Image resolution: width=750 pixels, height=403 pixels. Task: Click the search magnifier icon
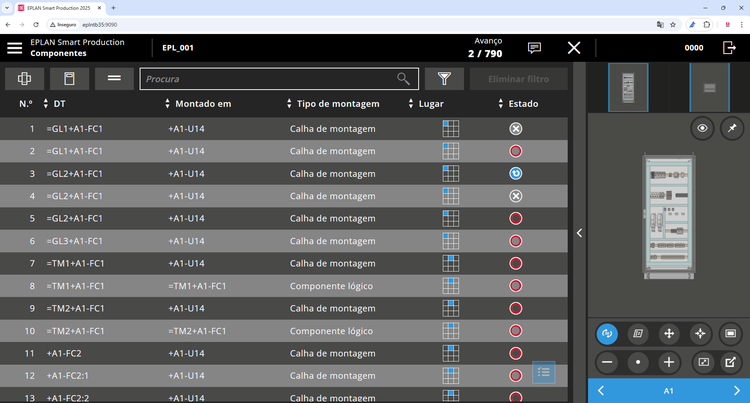coord(404,78)
